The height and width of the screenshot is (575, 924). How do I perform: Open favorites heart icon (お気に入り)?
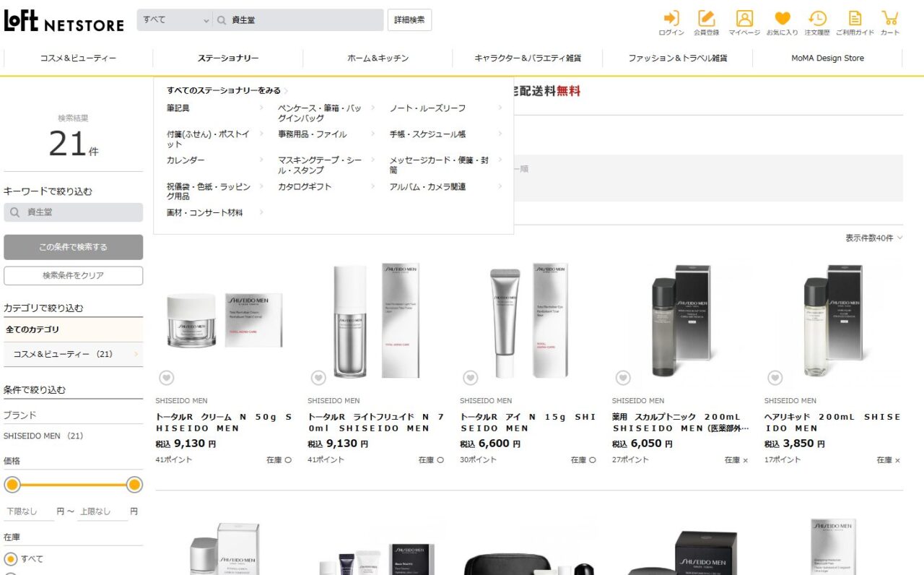(783, 22)
